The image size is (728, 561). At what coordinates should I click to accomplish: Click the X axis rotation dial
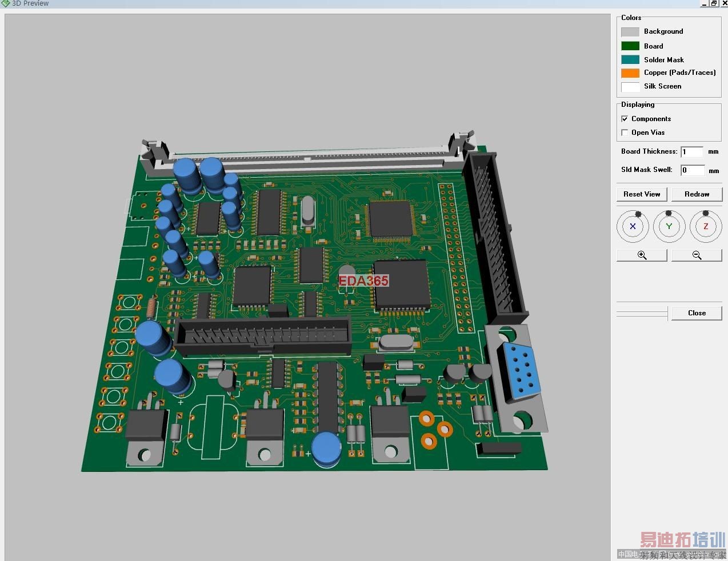(633, 226)
